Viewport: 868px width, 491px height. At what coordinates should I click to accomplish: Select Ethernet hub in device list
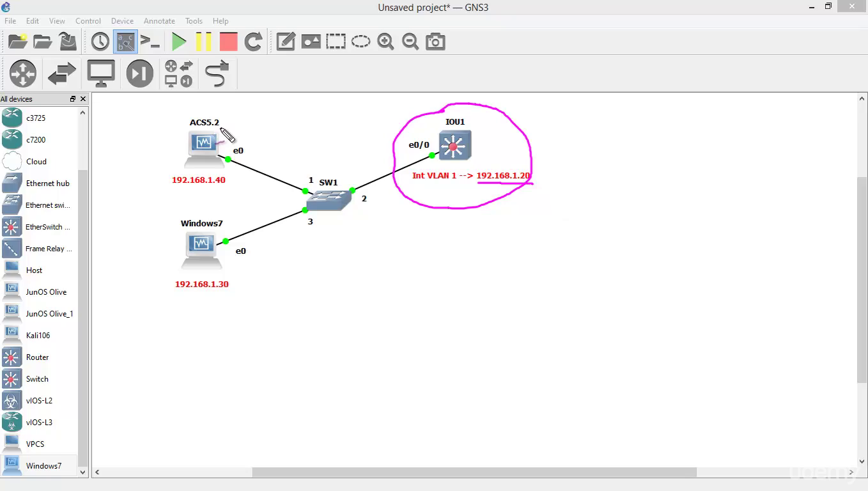(x=39, y=183)
